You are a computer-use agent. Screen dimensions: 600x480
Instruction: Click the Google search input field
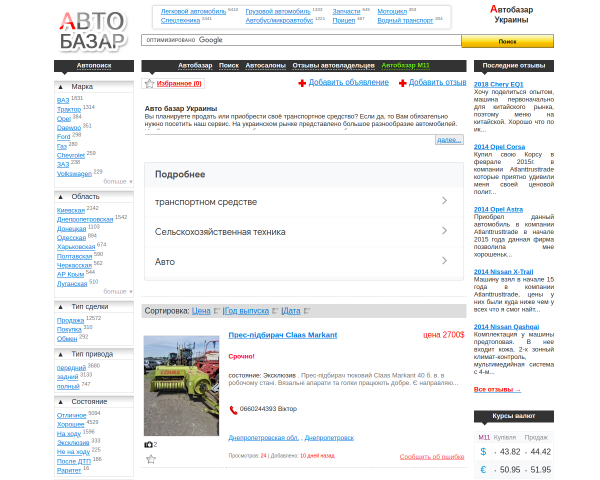click(301, 40)
